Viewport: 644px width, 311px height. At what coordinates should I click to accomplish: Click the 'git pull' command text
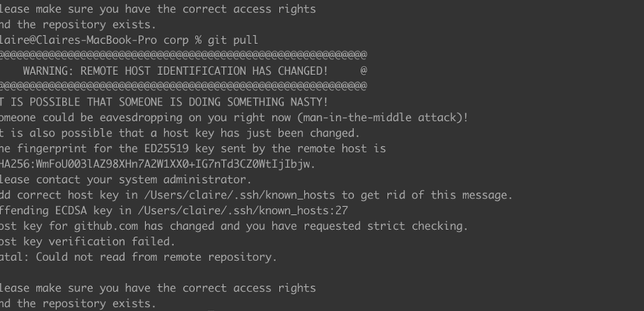tap(233, 40)
